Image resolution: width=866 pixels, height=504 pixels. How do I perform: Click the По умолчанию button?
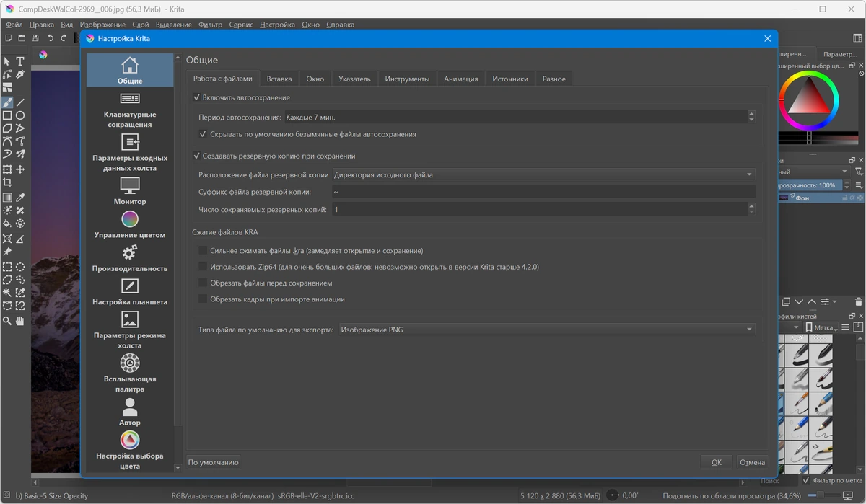point(213,462)
